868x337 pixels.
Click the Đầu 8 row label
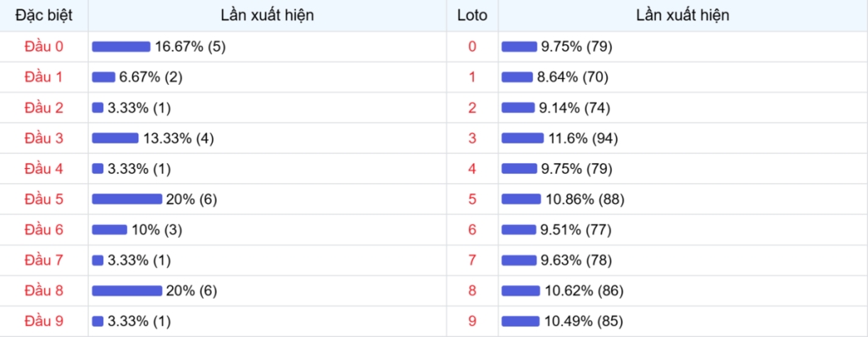point(44,290)
